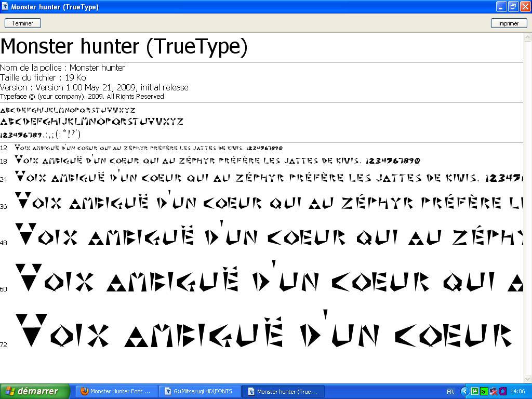Click the vertical scrollbar track
This screenshot has height=399, width=532.
point(528,208)
